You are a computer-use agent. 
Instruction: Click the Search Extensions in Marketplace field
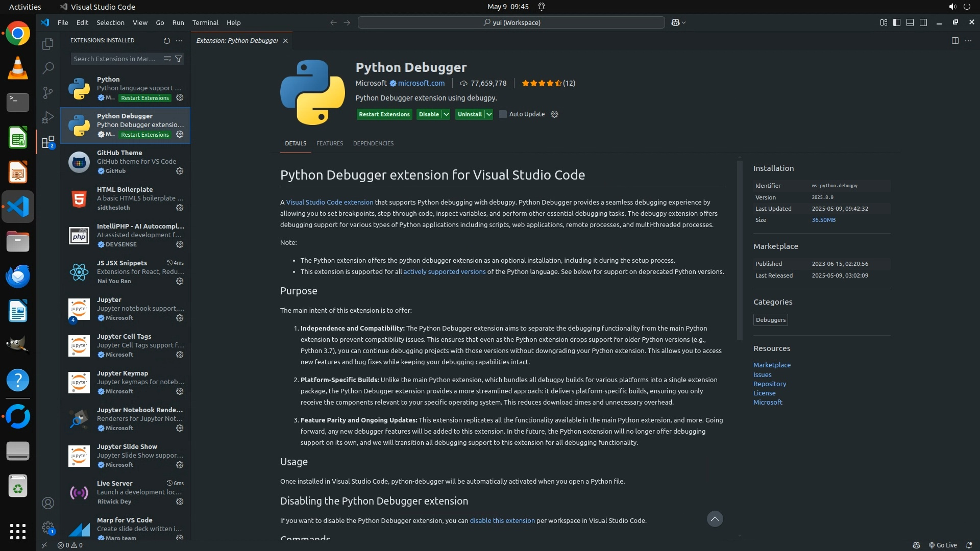(x=115, y=59)
